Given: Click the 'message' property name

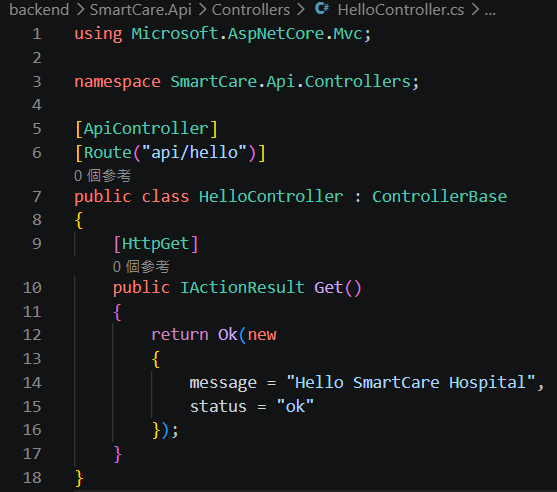Looking at the screenshot, I should coord(223,384).
